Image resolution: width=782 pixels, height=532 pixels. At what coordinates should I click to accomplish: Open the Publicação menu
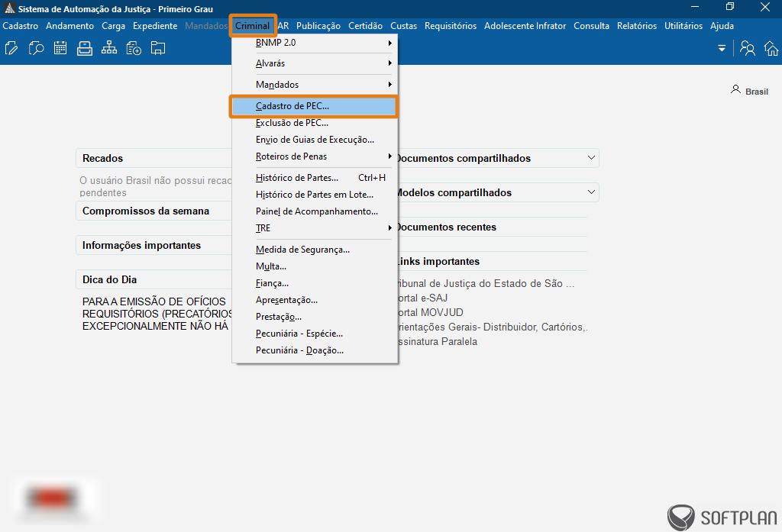pyautogui.click(x=318, y=26)
